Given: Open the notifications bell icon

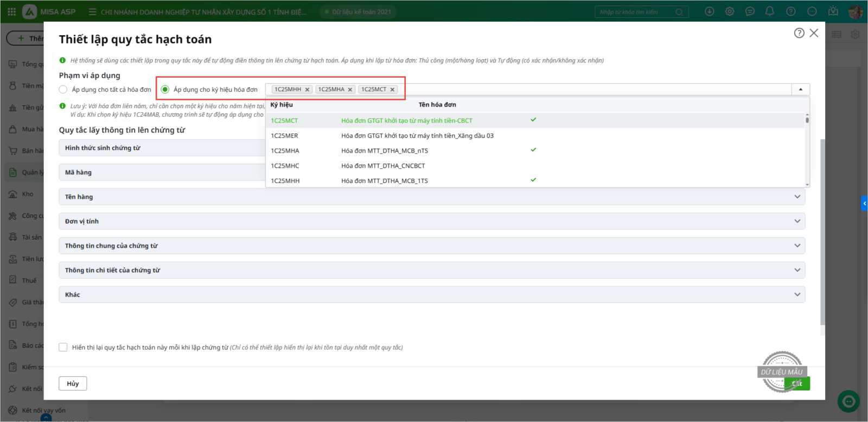Looking at the screenshot, I should pos(769,11).
